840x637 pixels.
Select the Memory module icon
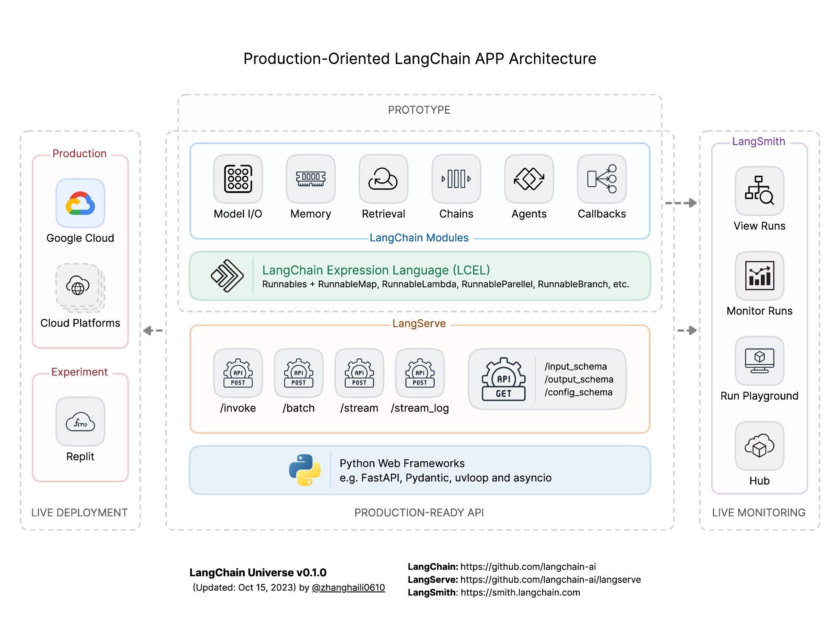(x=310, y=179)
